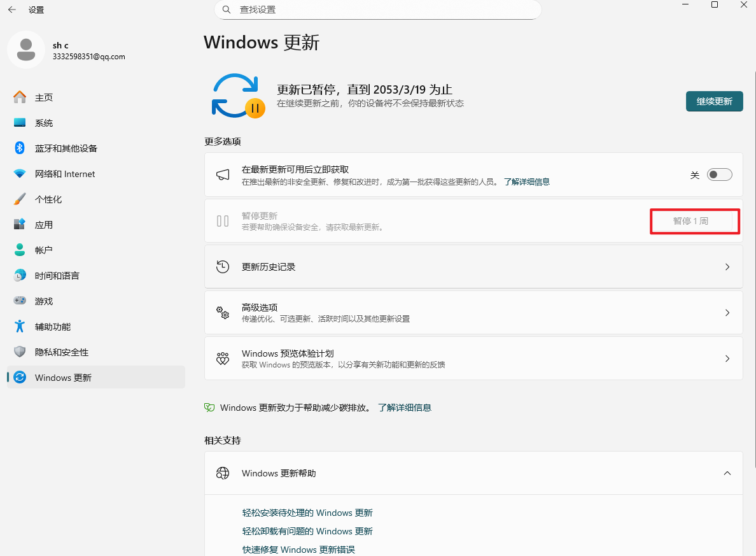Open 轻松卸载有问题的 Windows 更新 link
Viewport: 756px width, 556px height.
[x=307, y=531]
